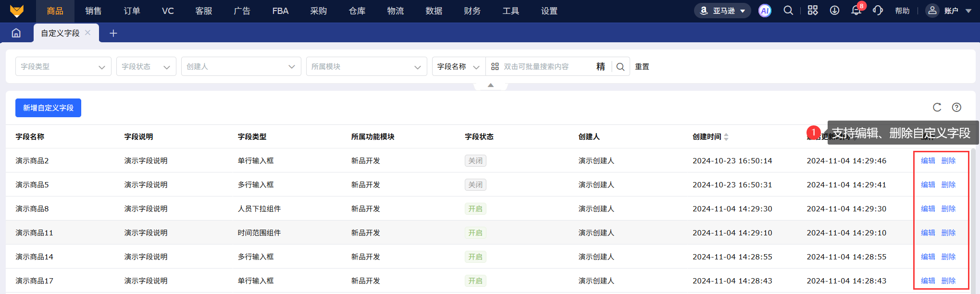Open the download center icon
The width and height of the screenshot is (980, 294).
pyautogui.click(x=835, y=11)
